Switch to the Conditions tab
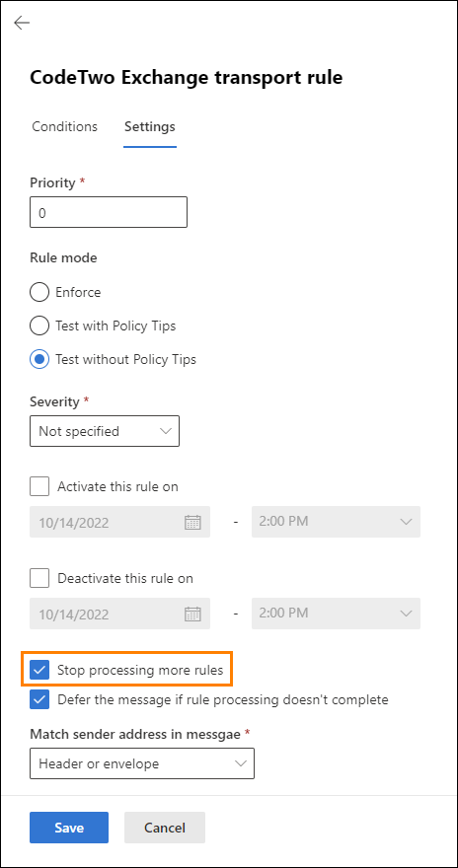This screenshot has height=868, width=458. click(65, 126)
